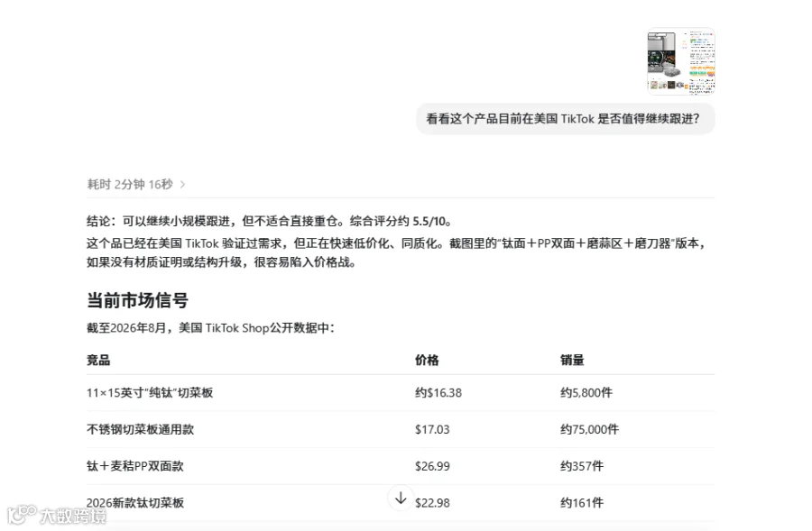Click the '销量' column header
The image size is (812, 531).
point(572,360)
